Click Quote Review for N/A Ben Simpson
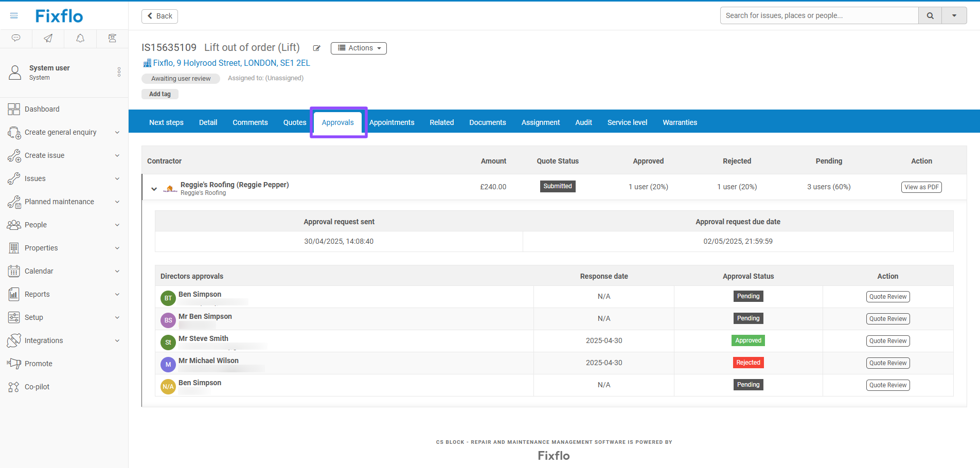The image size is (980, 468). point(888,385)
